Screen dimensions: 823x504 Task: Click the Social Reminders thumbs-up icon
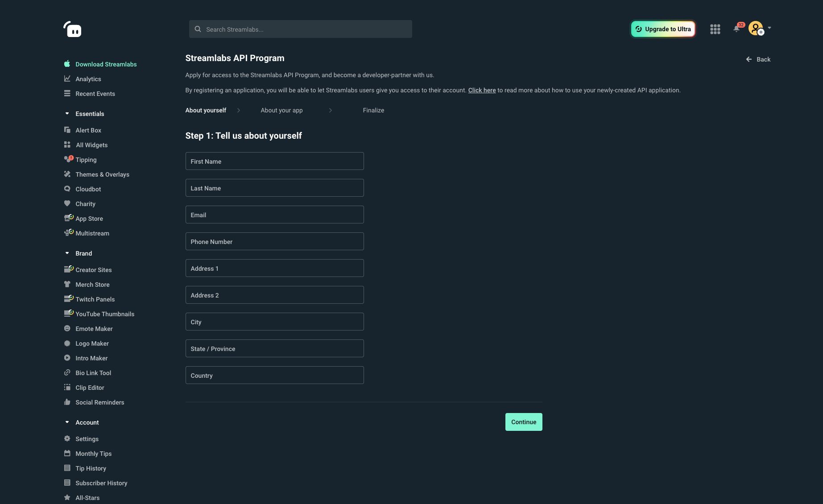pyautogui.click(x=67, y=402)
